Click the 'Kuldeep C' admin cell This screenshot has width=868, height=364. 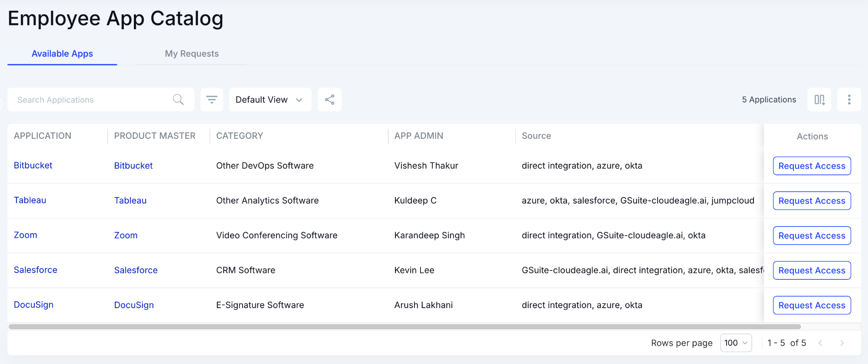pos(415,201)
